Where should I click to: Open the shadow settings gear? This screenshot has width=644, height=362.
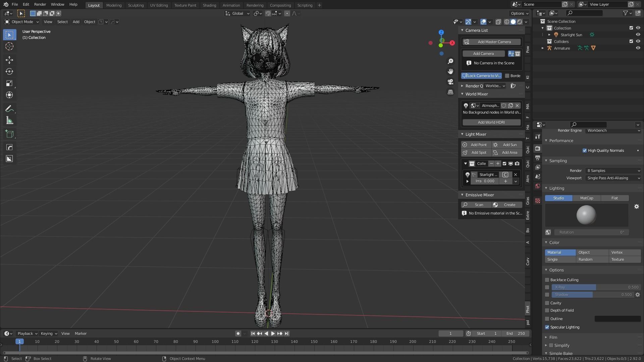(x=638, y=295)
